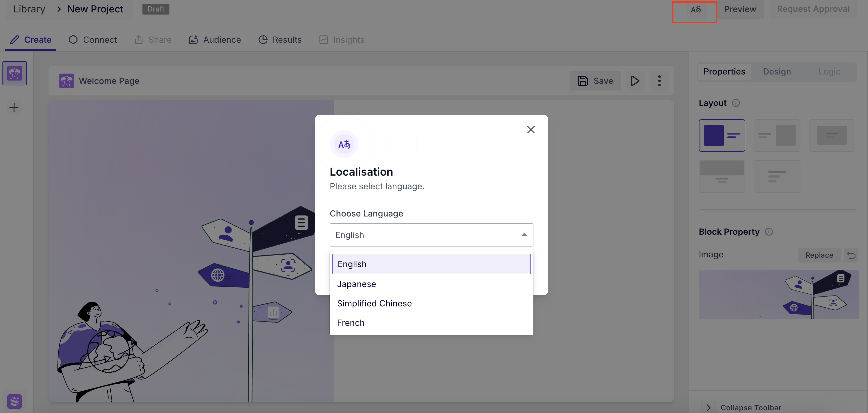Select text-only layout option

click(777, 177)
